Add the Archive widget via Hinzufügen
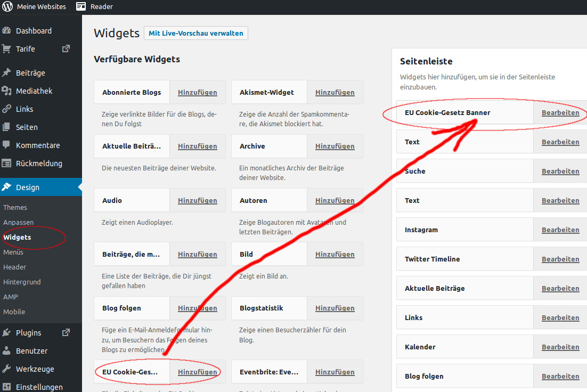The image size is (587, 392). pos(335,146)
